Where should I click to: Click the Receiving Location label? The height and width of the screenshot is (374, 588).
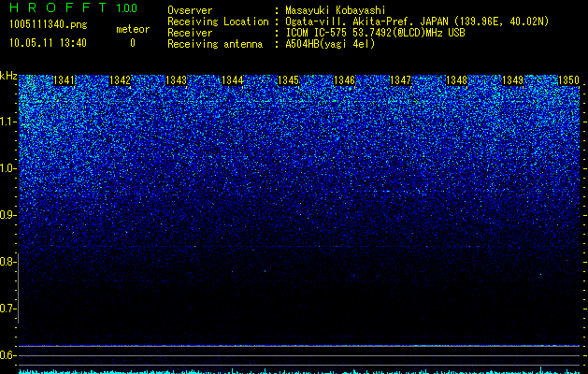218,22
